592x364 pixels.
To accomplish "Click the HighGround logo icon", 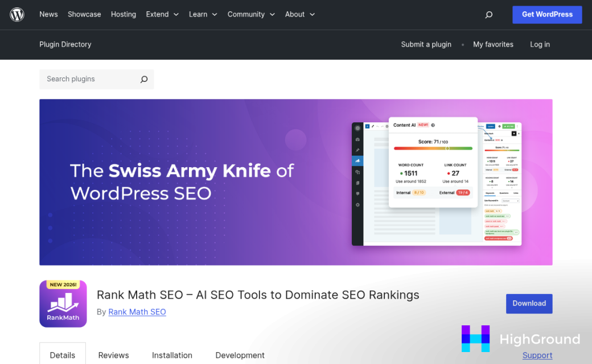I will pos(475,338).
